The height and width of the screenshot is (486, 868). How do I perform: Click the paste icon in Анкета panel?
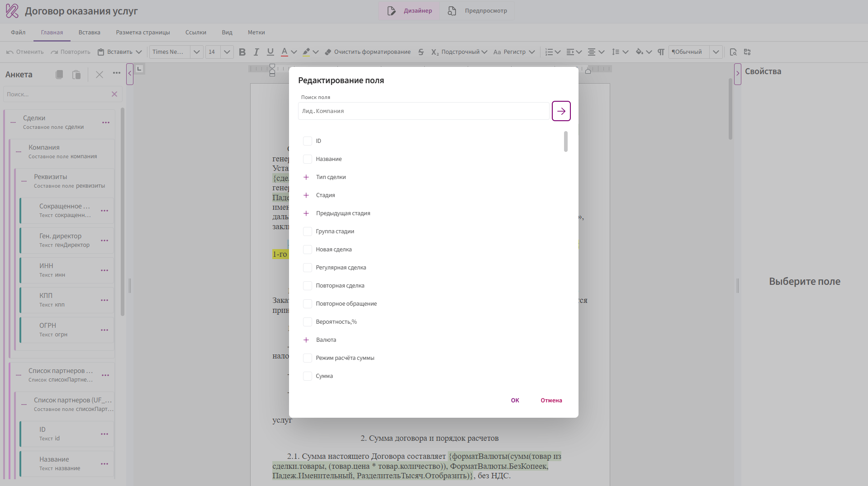(x=76, y=75)
